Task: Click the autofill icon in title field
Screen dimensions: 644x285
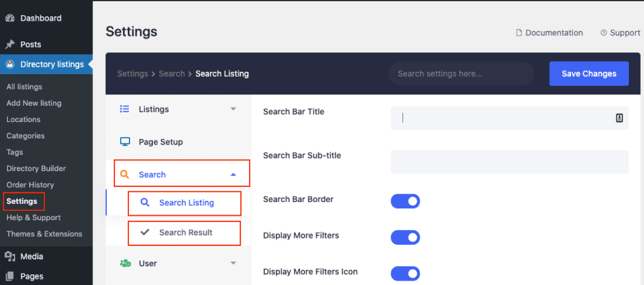Action: [619, 118]
